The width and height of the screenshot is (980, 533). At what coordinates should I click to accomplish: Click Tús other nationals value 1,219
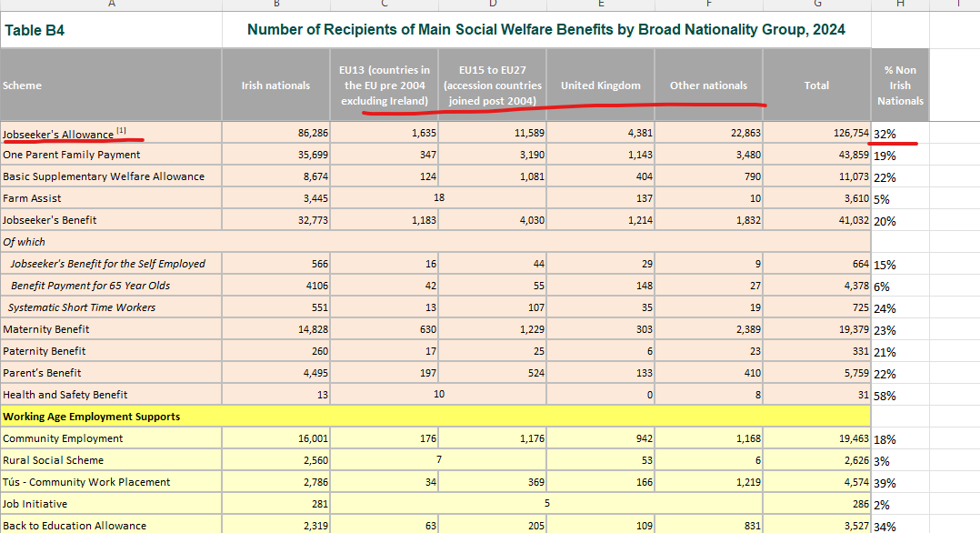click(x=709, y=482)
